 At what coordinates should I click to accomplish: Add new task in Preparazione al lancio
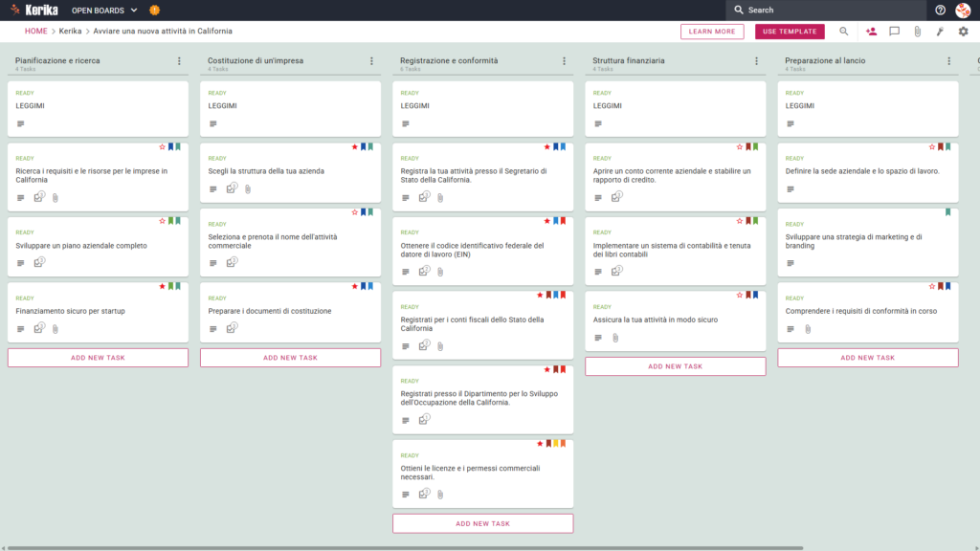[868, 358]
